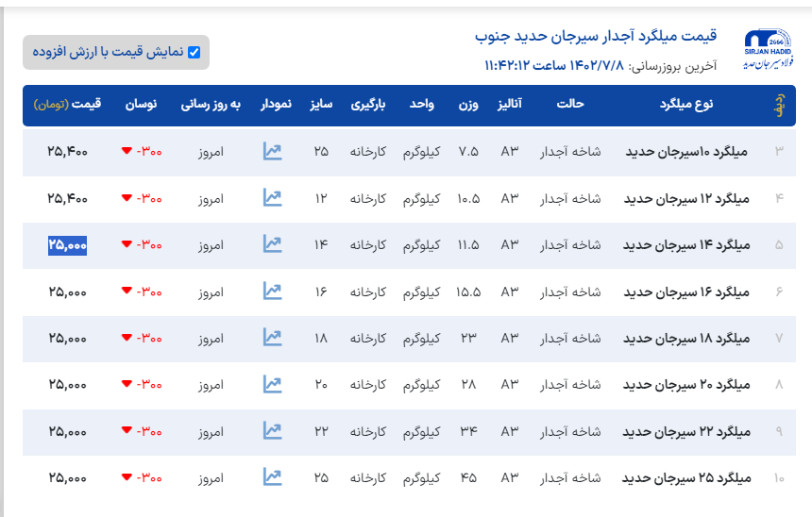Open chart icon for میلگرد 12 سیرجان حدید
Image resolution: width=812 pixels, height=517 pixels.
pyautogui.click(x=272, y=198)
